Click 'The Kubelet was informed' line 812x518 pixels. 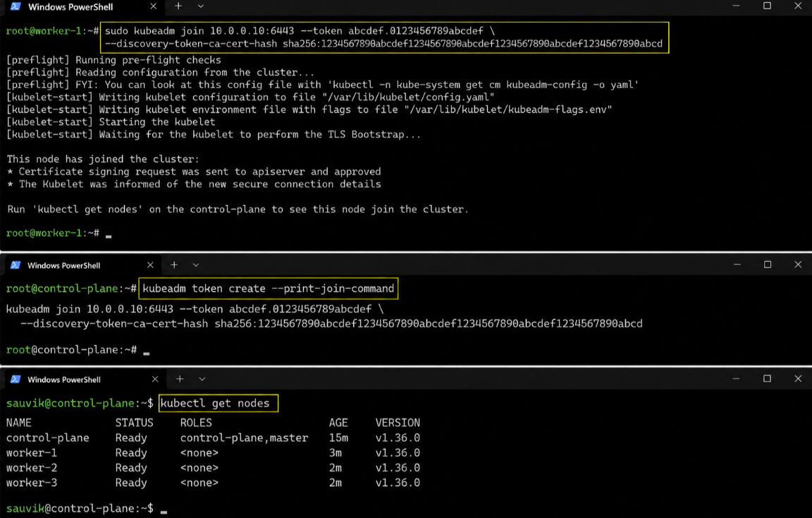click(x=194, y=184)
